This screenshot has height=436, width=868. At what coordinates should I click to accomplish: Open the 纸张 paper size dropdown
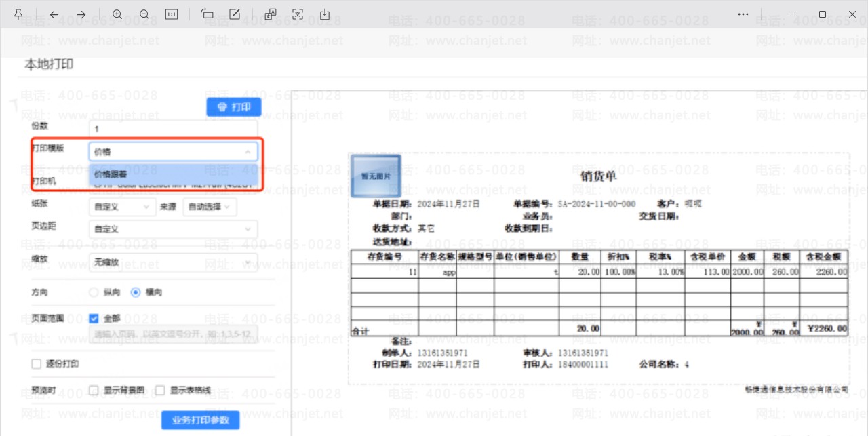coord(122,207)
